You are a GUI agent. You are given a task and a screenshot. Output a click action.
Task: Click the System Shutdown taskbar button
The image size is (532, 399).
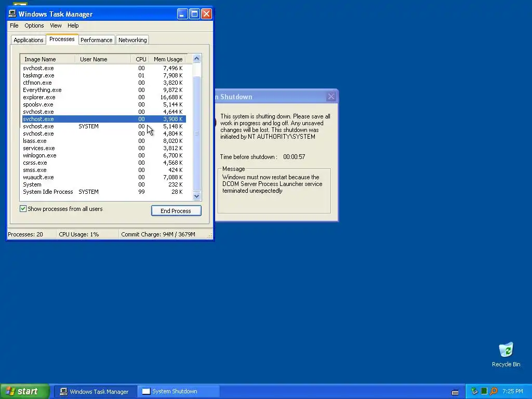(178, 392)
